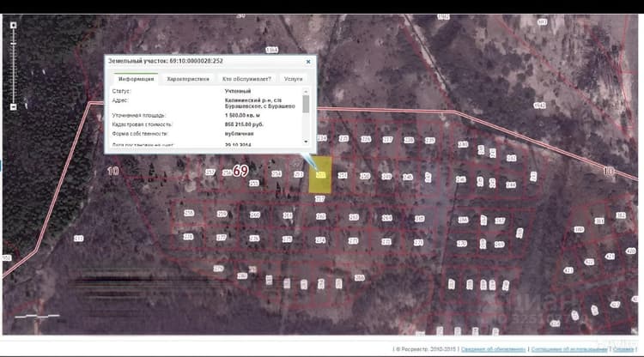This screenshot has width=644, height=357.
Task: Select the Информация tab
Action: (136, 79)
